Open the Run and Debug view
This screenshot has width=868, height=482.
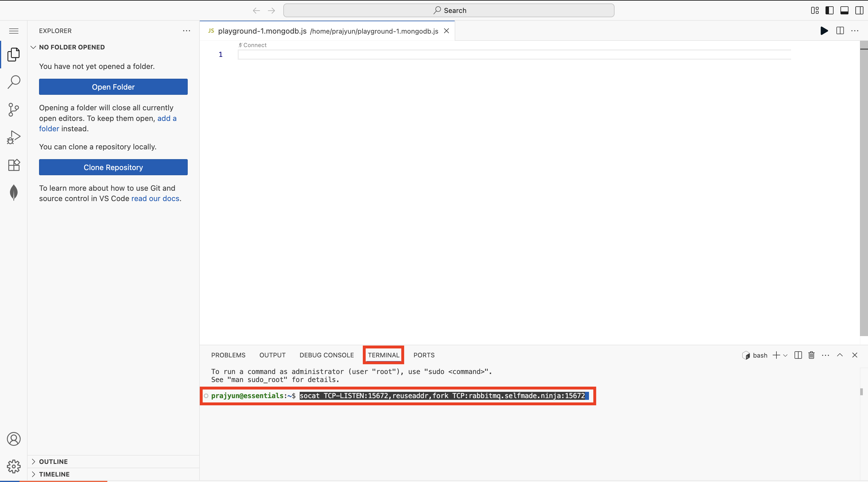click(x=14, y=137)
